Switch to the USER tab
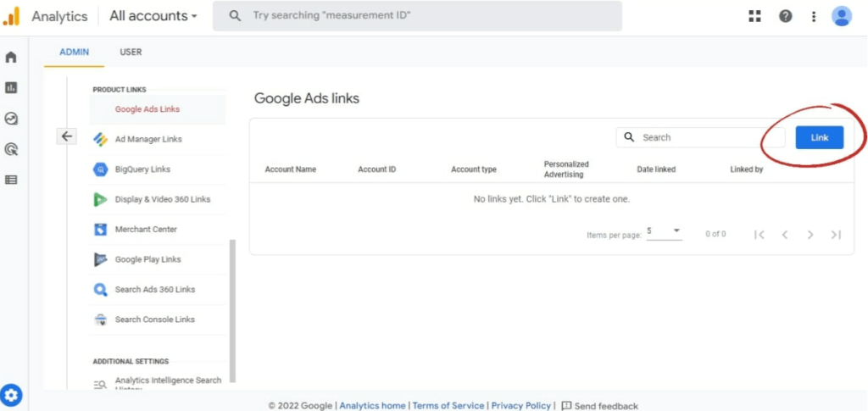This screenshot has height=411, width=868. tap(131, 52)
